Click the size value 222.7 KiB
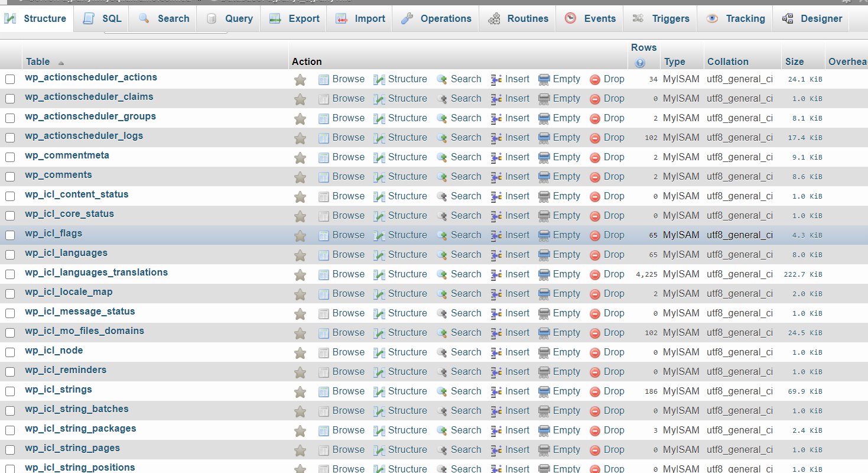Viewport: 868px width, 473px height. tap(803, 274)
